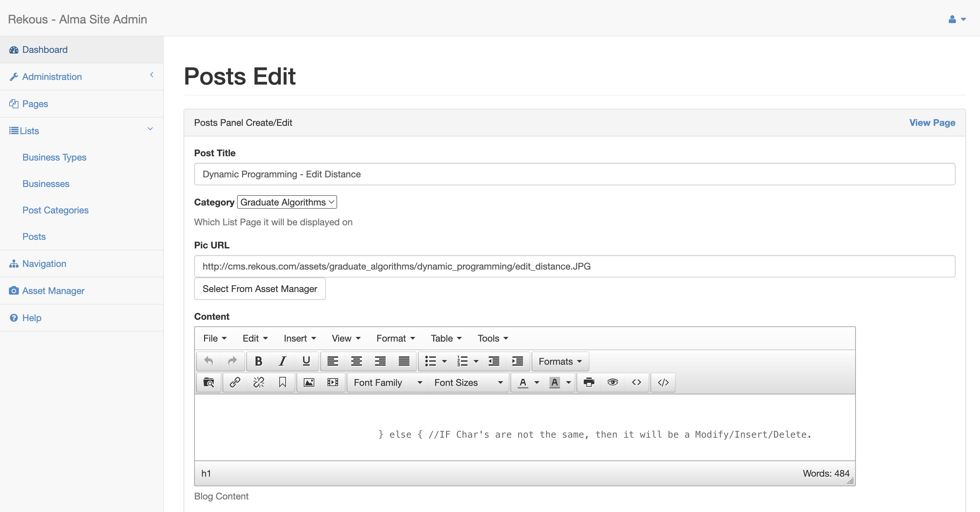Screen dimensions: 980x512
Task: Pick a text color with the color swatch
Action: coord(523,383)
